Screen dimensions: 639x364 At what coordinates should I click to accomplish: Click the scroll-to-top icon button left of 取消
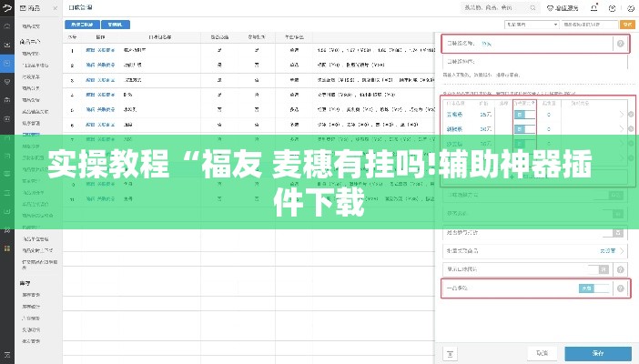click(450, 353)
